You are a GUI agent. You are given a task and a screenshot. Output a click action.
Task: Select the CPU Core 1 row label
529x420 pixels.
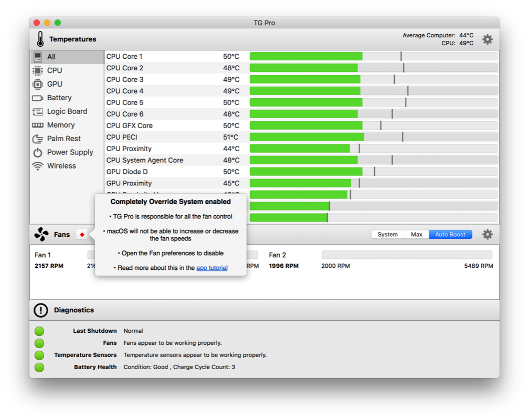(124, 56)
